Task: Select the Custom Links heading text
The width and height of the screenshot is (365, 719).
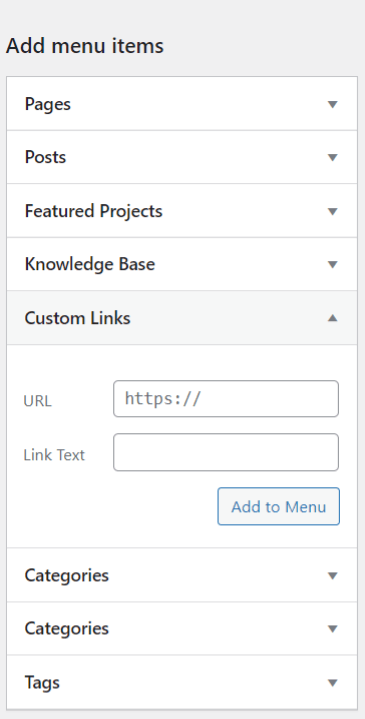Action: (x=77, y=318)
